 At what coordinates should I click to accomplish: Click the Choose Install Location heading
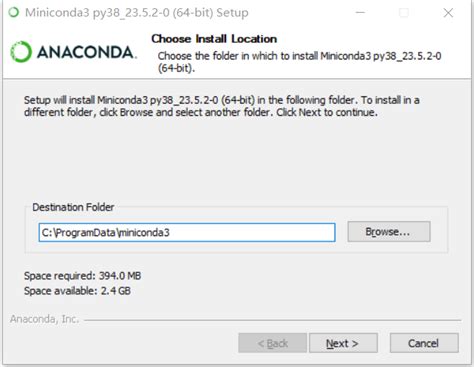tap(214, 39)
